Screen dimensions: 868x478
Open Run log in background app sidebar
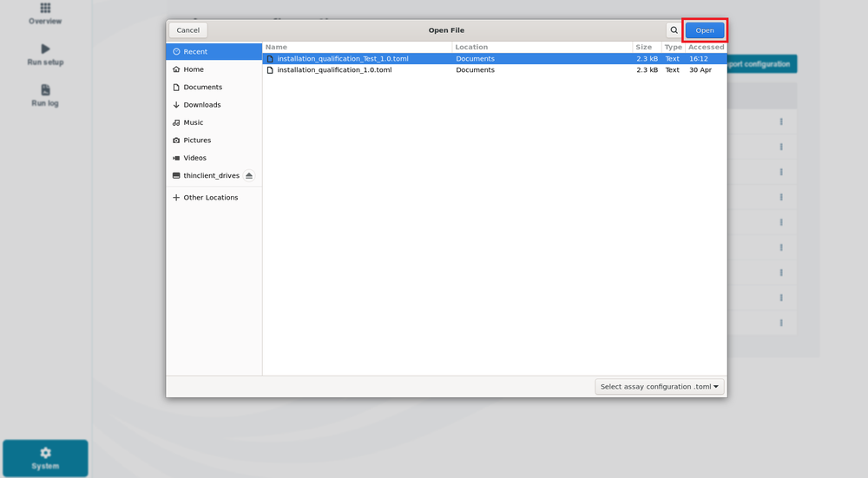(45, 95)
